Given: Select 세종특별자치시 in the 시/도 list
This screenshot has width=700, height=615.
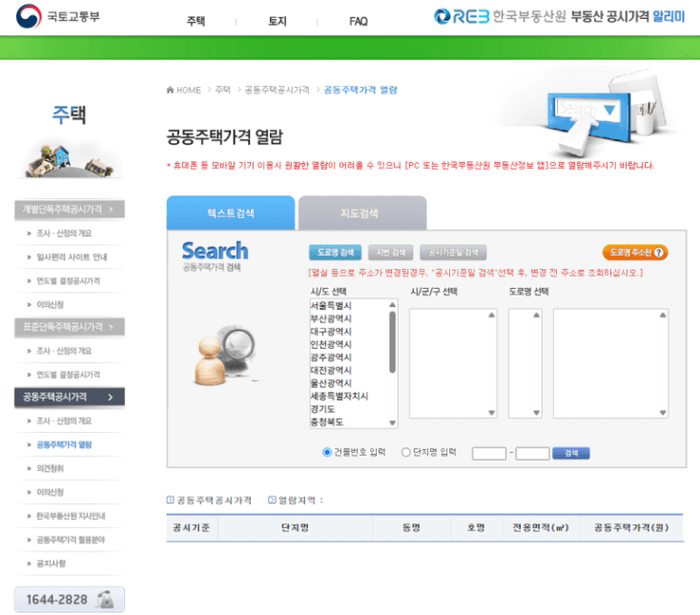Looking at the screenshot, I should [x=340, y=397].
